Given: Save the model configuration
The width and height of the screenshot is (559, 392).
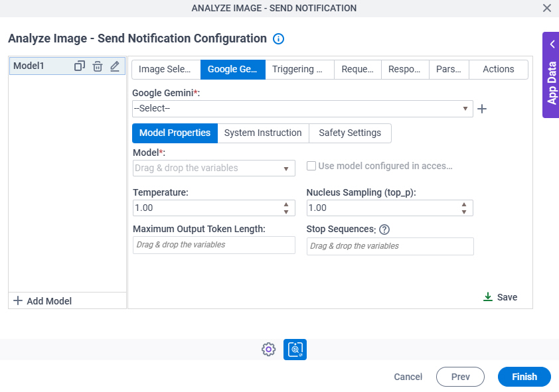Looking at the screenshot, I should pos(500,297).
